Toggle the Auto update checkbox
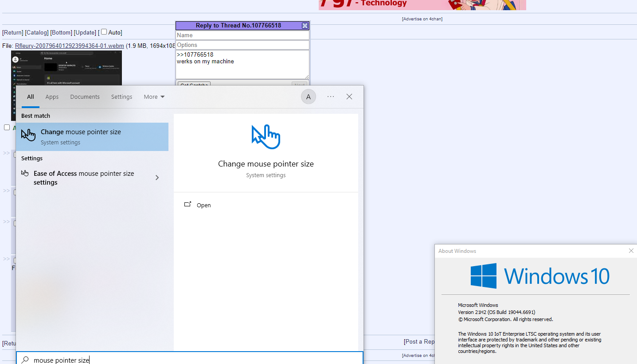The width and height of the screenshot is (637, 364). pos(104,32)
